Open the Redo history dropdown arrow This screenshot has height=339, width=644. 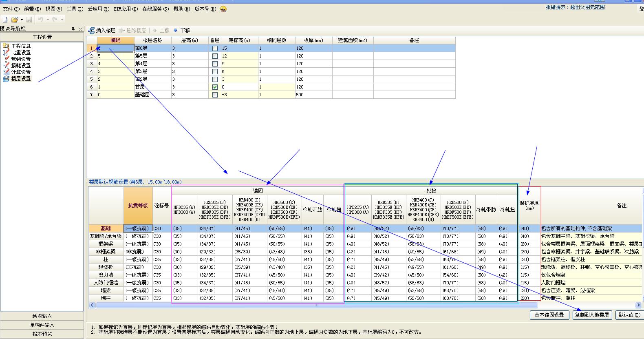(62, 20)
